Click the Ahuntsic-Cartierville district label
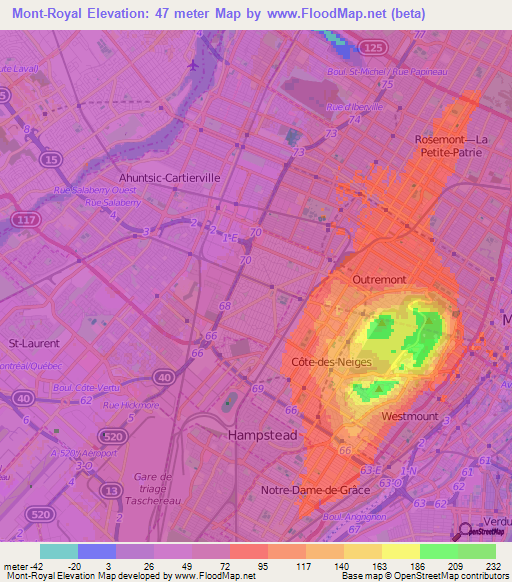Image resolution: width=512 pixels, height=582 pixels. (x=170, y=178)
